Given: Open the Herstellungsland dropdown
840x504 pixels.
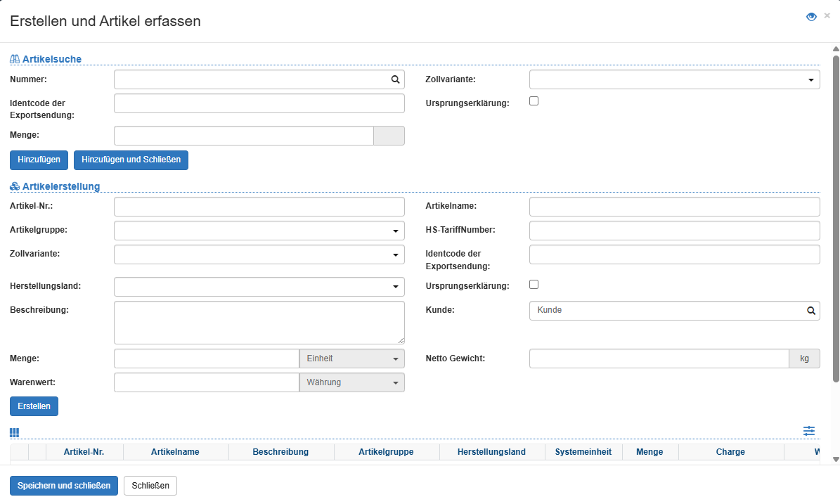Looking at the screenshot, I should point(259,287).
